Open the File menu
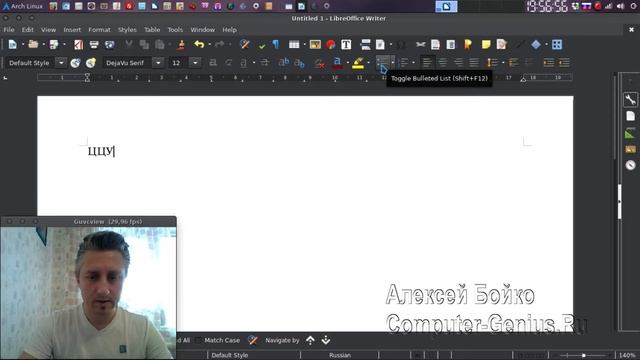 pyautogui.click(x=9, y=30)
